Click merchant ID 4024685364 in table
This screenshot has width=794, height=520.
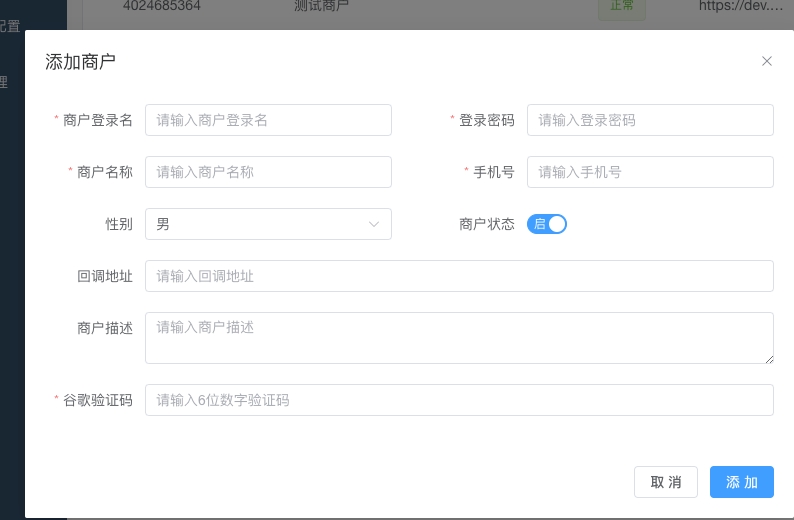coord(162,6)
